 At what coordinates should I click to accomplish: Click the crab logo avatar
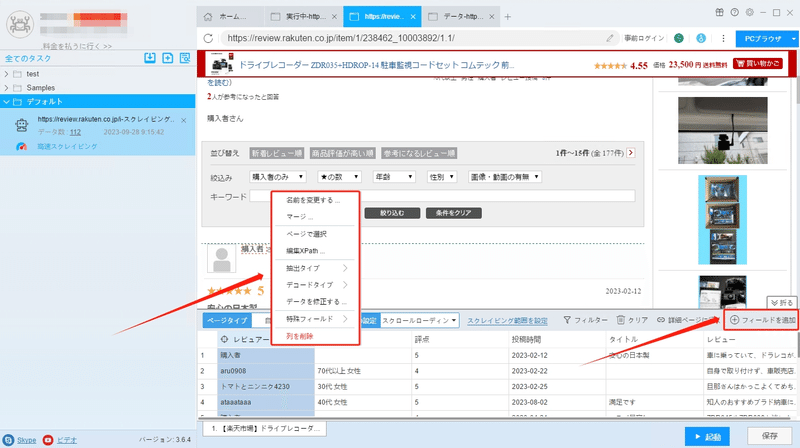point(20,24)
